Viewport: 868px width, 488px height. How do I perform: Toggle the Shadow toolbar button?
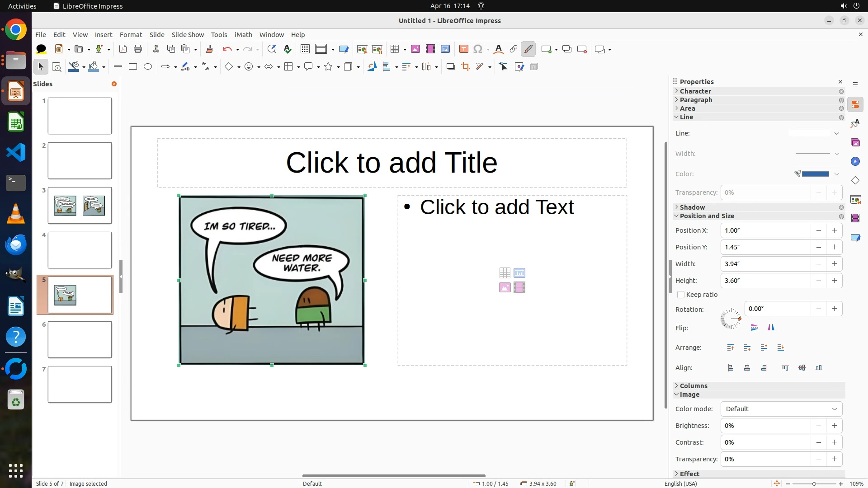pos(450,67)
